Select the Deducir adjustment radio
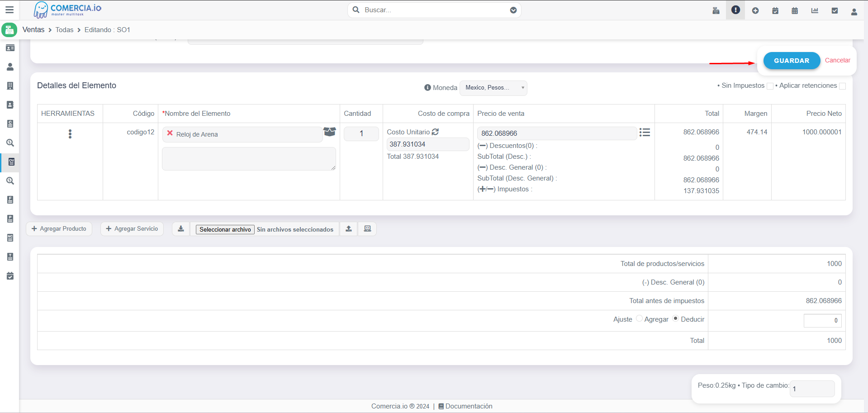 pyautogui.click(x=676, y=318)
